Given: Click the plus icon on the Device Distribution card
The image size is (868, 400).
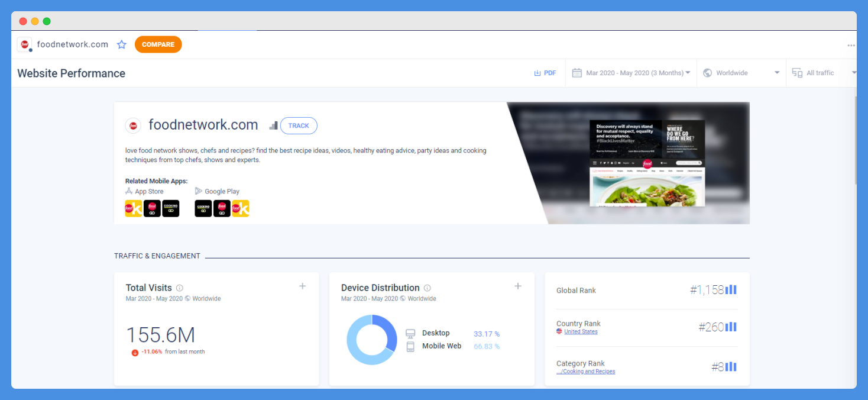Looking at the screenshot, I should click(x=518, y=286).
